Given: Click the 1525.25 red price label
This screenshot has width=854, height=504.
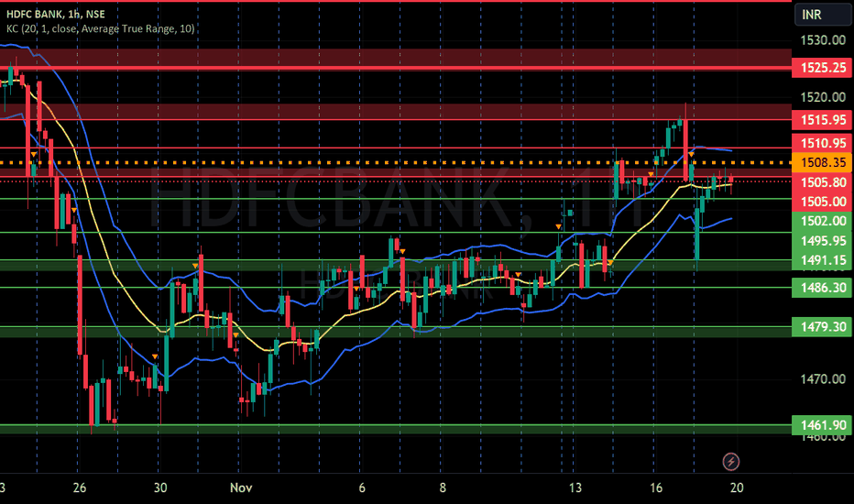Looking at the screenshot, I should [822, 68].
